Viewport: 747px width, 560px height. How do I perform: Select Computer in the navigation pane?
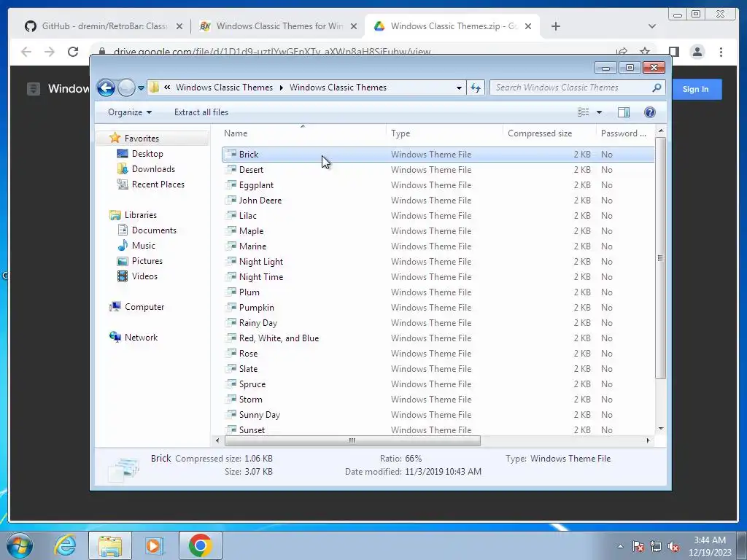(144, 307)
